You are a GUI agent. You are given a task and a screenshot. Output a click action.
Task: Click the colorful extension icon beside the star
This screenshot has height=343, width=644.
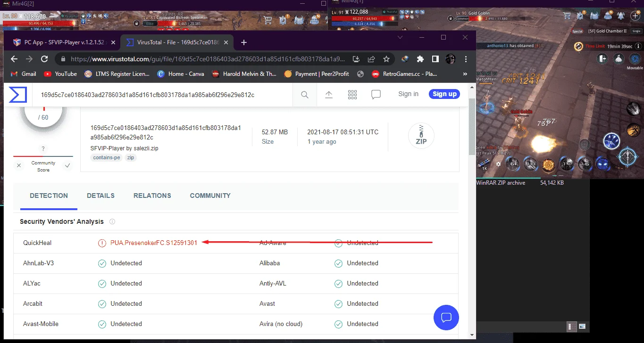405,59
